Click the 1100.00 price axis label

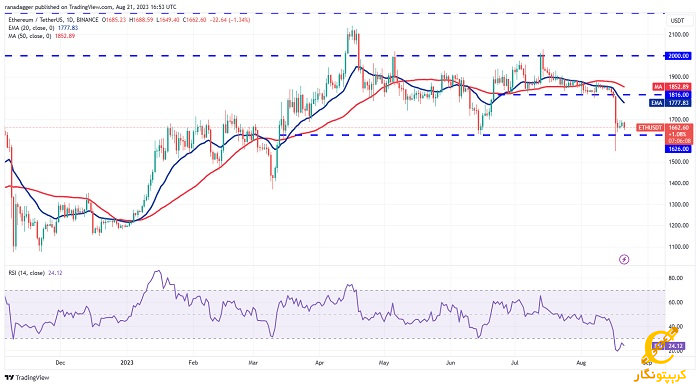(679, 247)
